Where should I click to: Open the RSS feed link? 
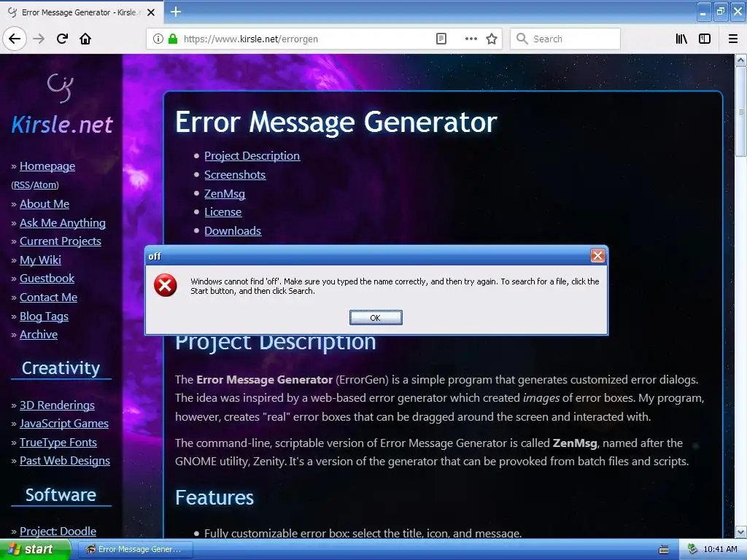coord(21,184)
